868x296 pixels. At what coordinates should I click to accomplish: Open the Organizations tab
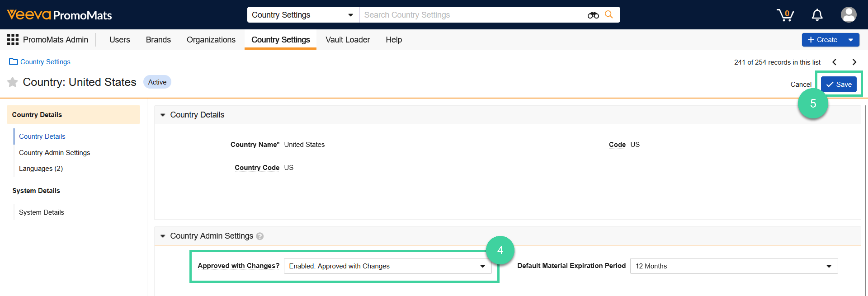pyautogui.click(x=211, y=40)
